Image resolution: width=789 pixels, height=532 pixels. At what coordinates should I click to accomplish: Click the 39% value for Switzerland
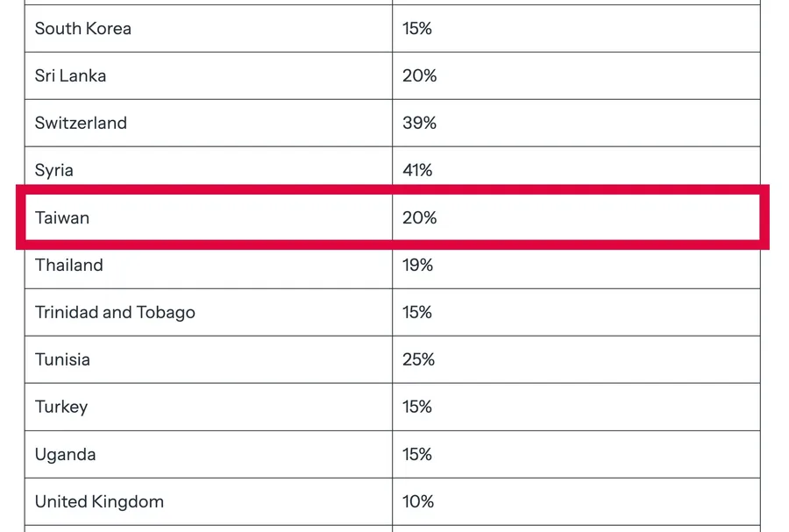point(419,124)
